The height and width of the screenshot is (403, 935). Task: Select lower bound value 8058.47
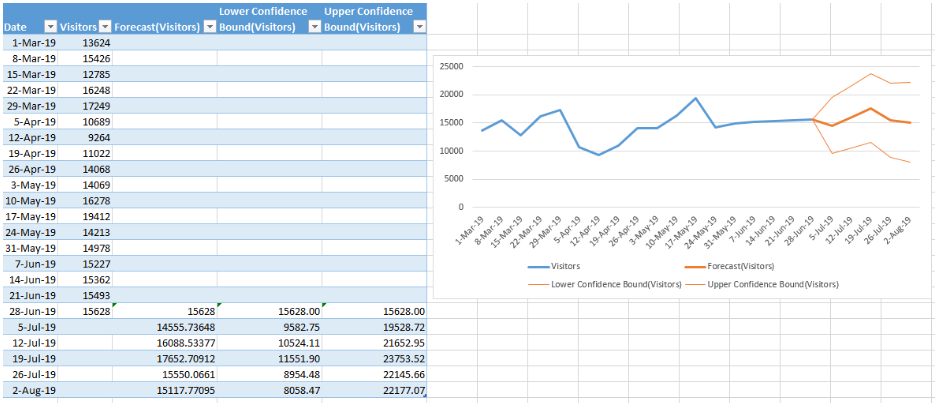(270, 390)
